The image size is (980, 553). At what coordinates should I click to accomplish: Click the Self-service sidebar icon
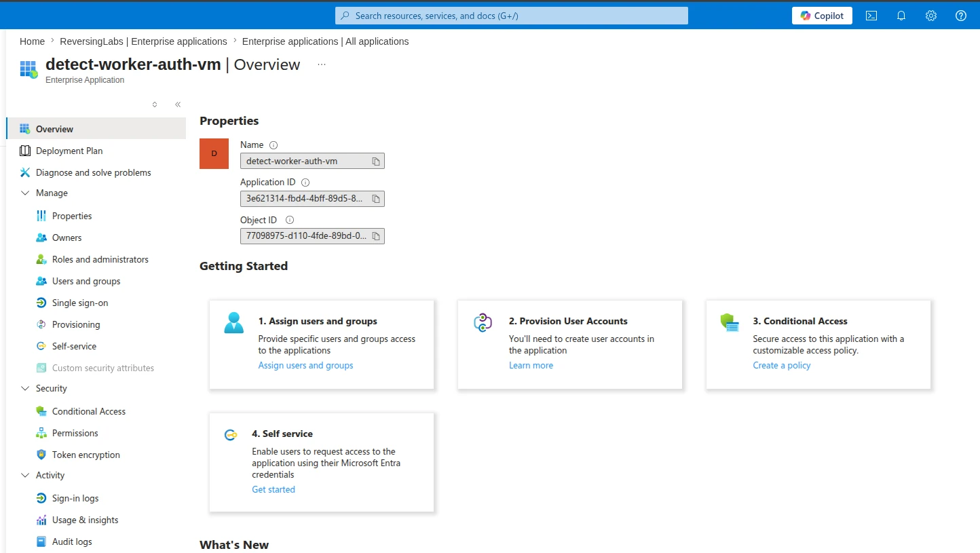coord(41,346)
